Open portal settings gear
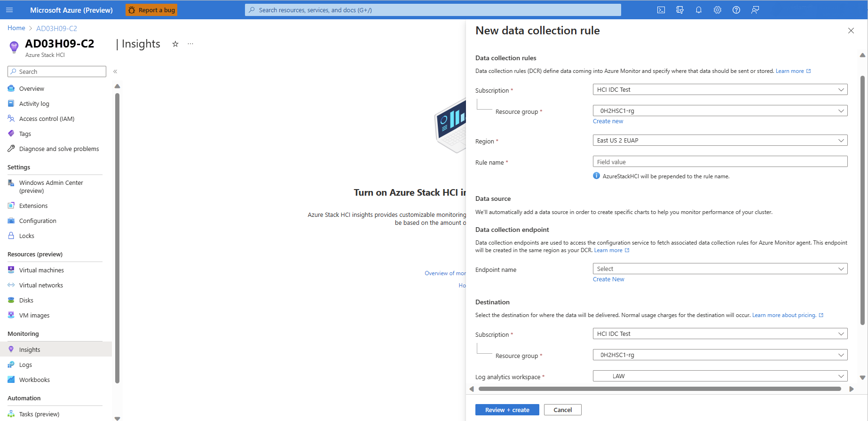 [718, 10]
